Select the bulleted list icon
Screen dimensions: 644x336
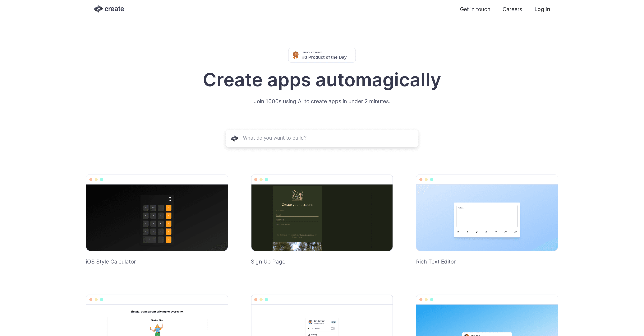[496, 232]
